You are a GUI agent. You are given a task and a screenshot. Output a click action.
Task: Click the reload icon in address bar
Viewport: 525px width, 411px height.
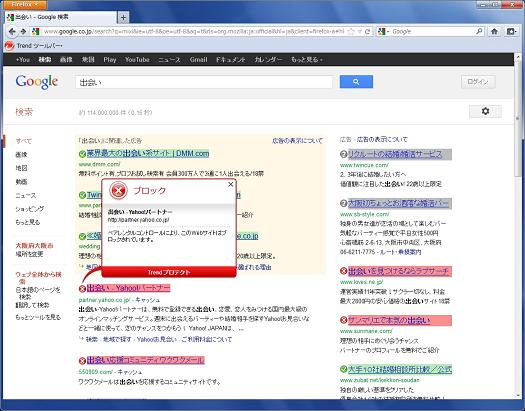coord(367,31)
